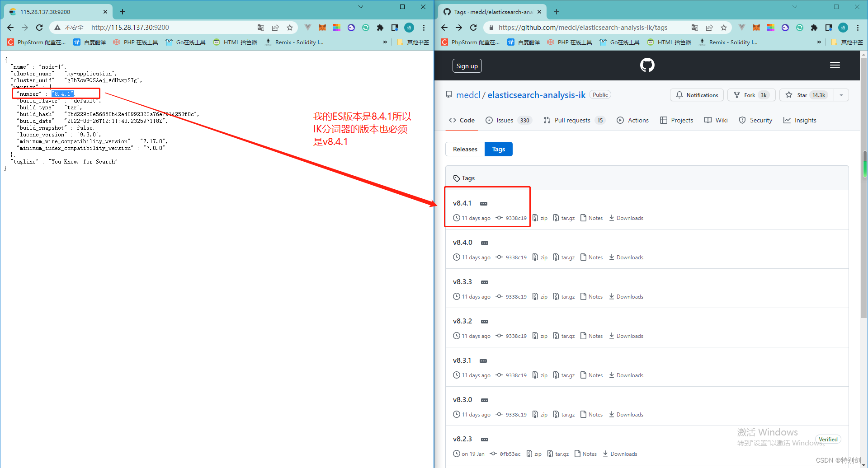Open the v8.4.1 tag link
This screenshot has height=468, width=868.
[462, 203]
